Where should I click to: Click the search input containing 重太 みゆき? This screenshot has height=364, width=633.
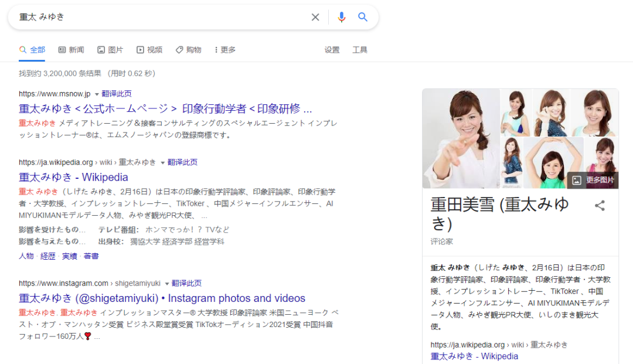point(162,17)
